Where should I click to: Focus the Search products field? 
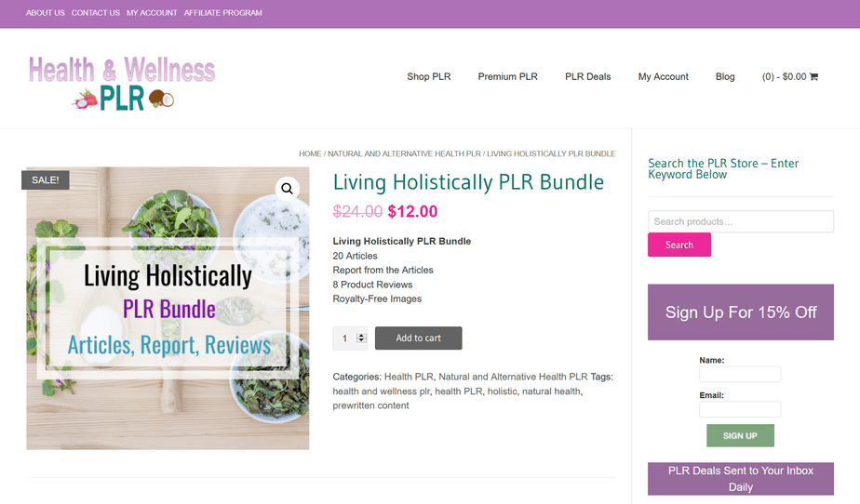(x=741, y=221)
